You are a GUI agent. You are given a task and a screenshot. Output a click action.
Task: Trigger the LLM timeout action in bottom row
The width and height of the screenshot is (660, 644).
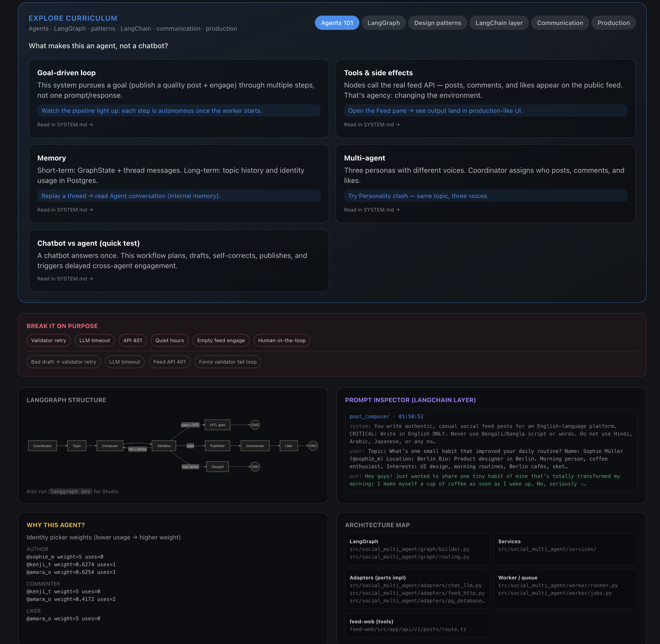pos(125,362)
